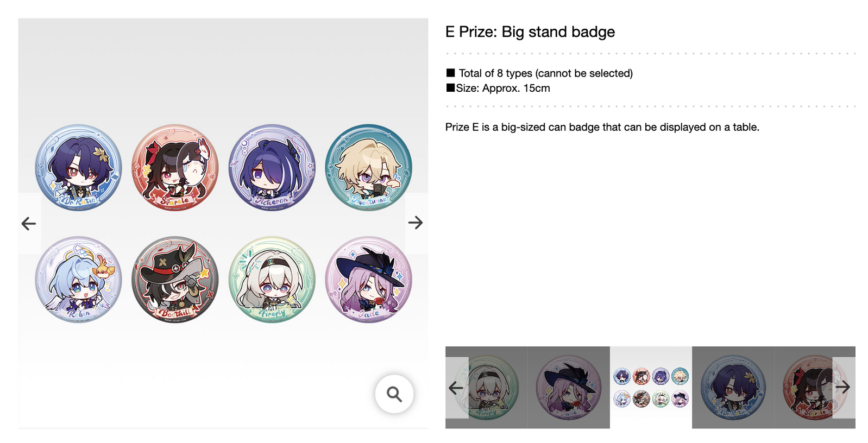Click the "E Prize: Big stand badge" title
The height and width of the screenshot is (443, 868).
530,32
